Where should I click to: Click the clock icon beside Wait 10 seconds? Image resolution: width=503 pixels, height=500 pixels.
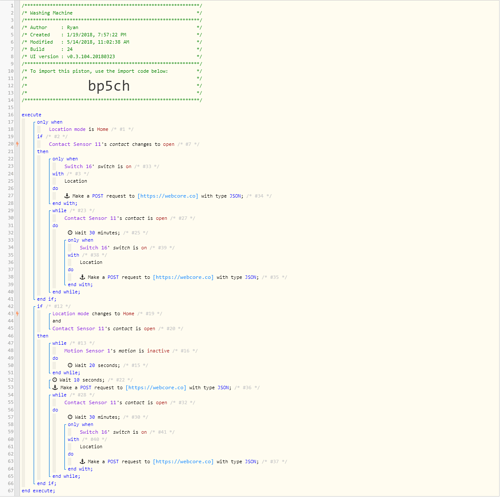click(55, 380)
